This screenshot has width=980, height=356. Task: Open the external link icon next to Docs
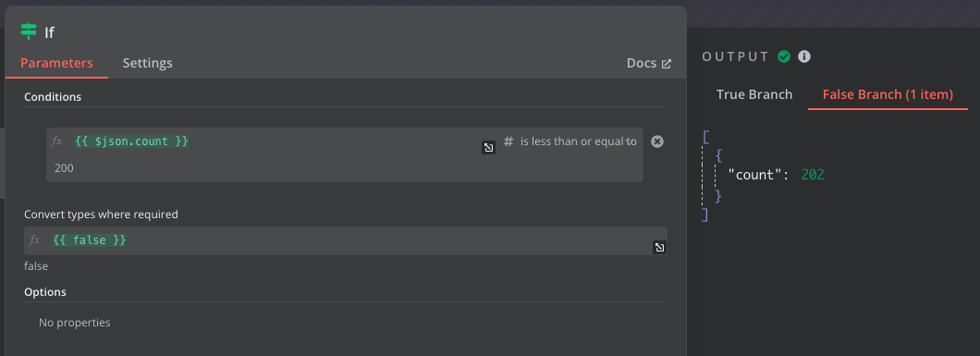(667, 64)
